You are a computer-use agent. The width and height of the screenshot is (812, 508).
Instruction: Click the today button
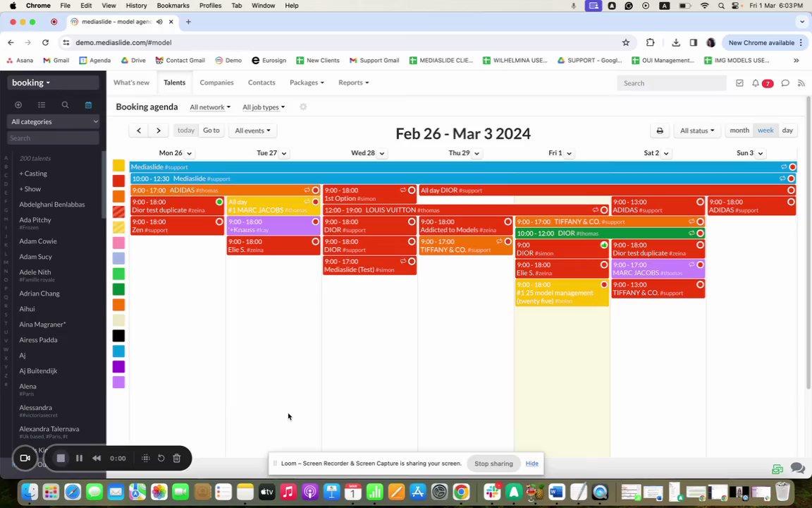pos(186,131)
